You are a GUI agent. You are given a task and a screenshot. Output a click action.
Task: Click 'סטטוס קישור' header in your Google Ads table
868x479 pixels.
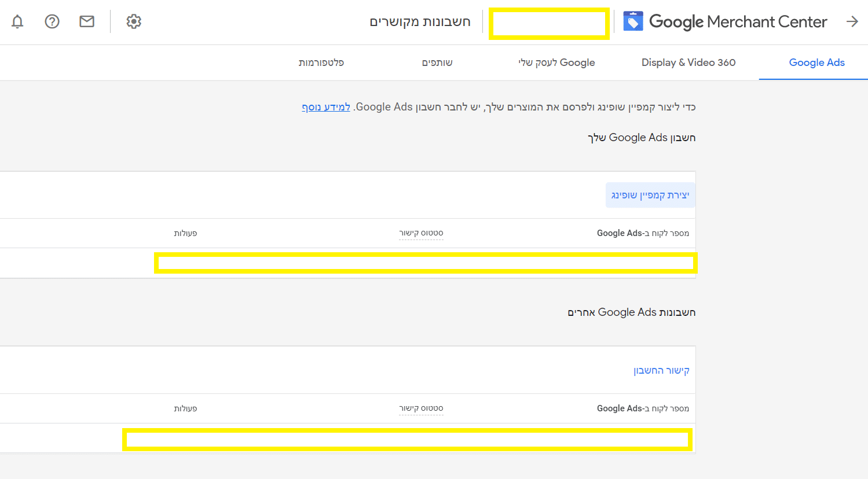pos(421,233)
